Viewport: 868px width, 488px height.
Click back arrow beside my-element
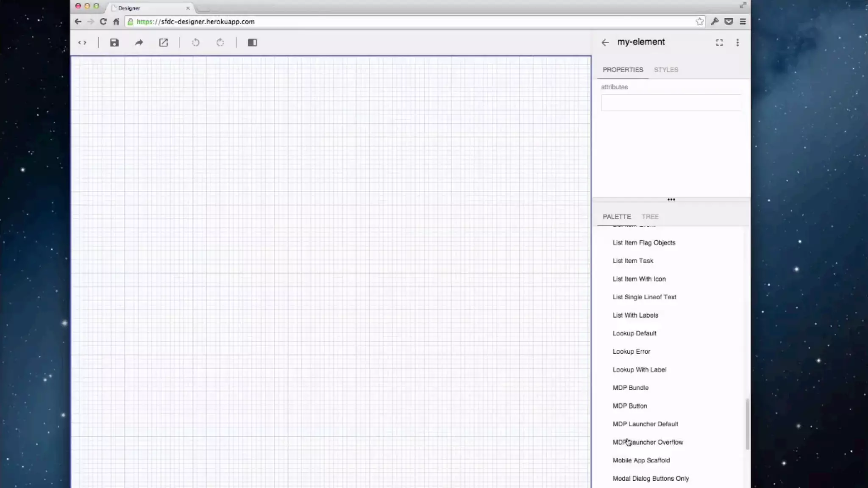pos(605,42)
